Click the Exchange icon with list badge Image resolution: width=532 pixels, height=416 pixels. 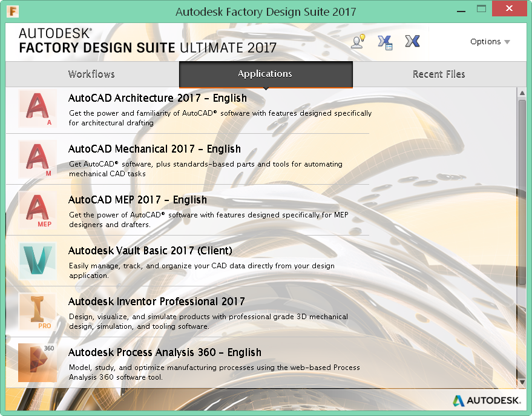385,42
